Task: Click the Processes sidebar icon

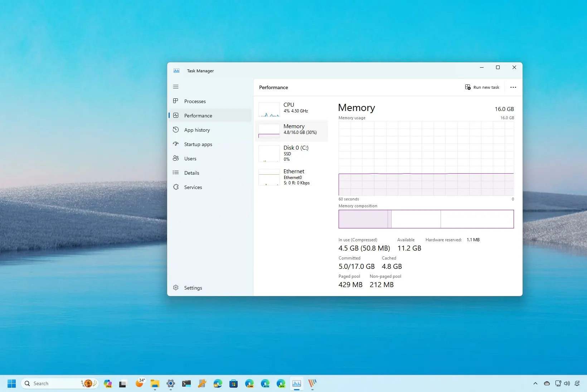Action: click(176, 101)
